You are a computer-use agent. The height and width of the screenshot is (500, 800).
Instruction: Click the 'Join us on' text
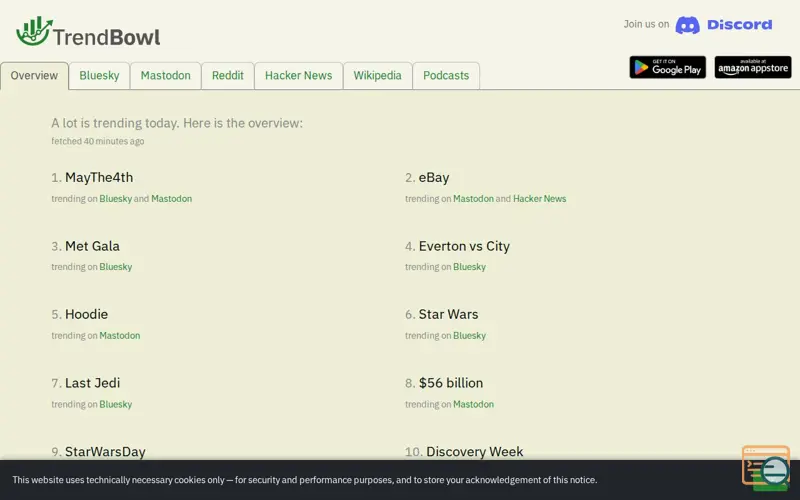(x=646, y=24)
